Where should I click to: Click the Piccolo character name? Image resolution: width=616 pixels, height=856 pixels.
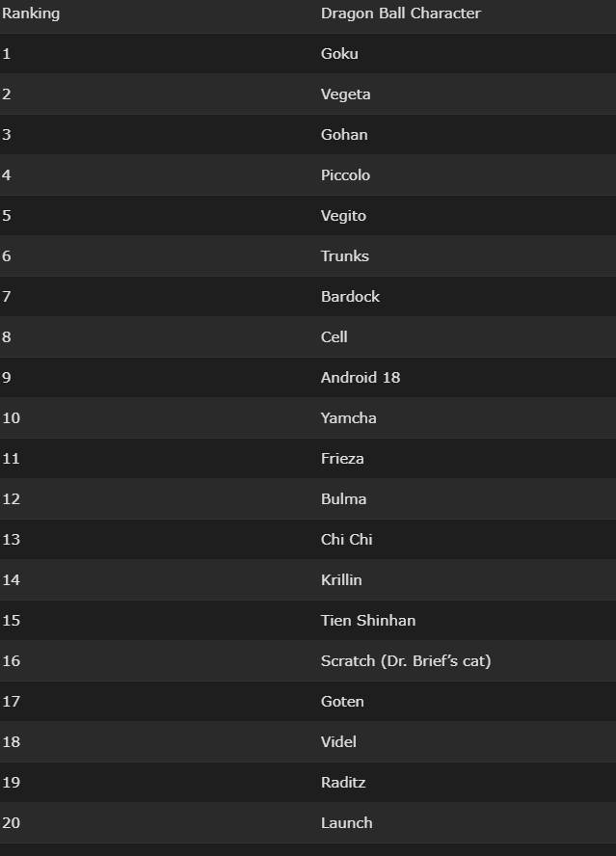click(345, 175)
